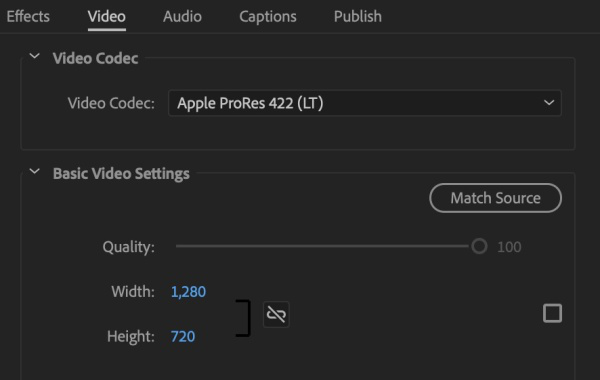Image resolution: width=600 pixels, height=380 pixels.
Task: Select the Apple ProRes 422 (LT) codec field
Action: click(x=365, y=103)
